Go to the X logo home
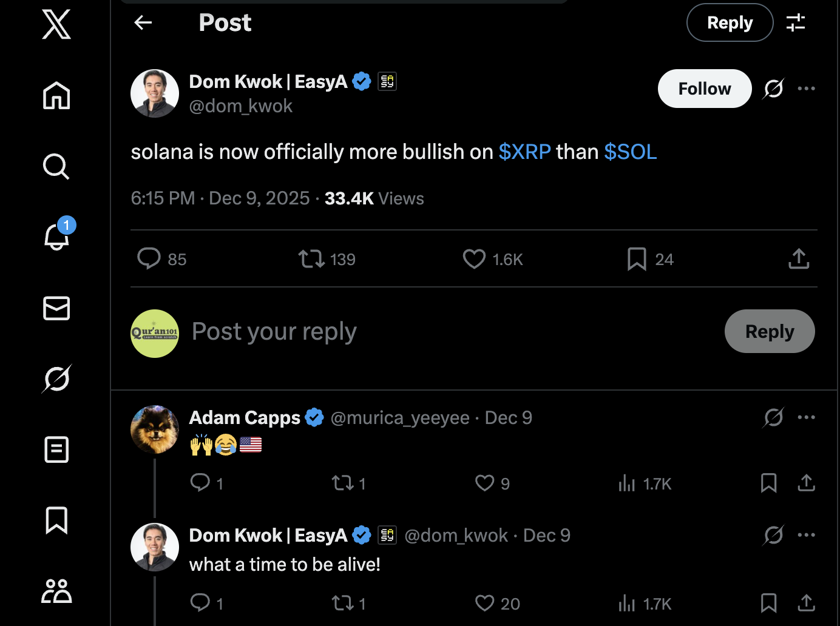The width and height of the screenshot is (840, 626). coord(56,24)
